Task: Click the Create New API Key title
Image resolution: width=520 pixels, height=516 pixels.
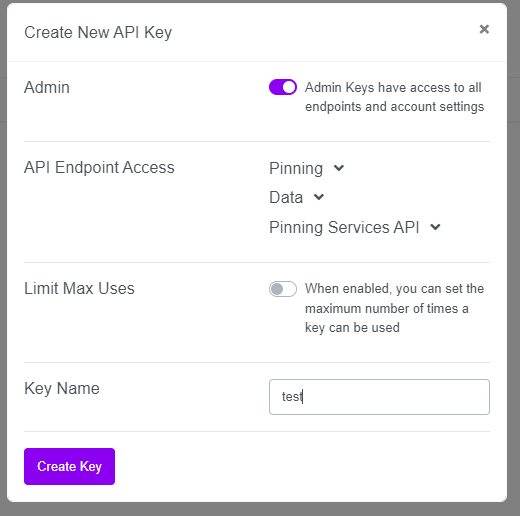Action: (x=98, y=33)
